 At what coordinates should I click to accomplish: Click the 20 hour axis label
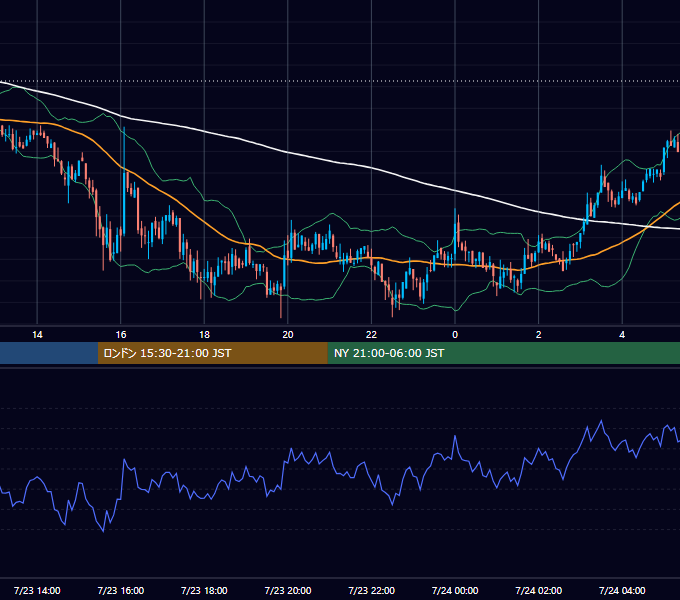point(288,335)
